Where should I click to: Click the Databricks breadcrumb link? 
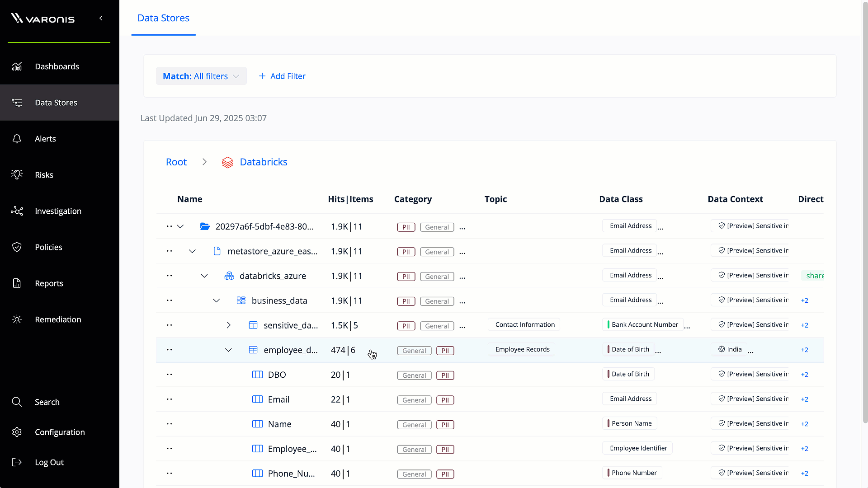coord(264,162)
